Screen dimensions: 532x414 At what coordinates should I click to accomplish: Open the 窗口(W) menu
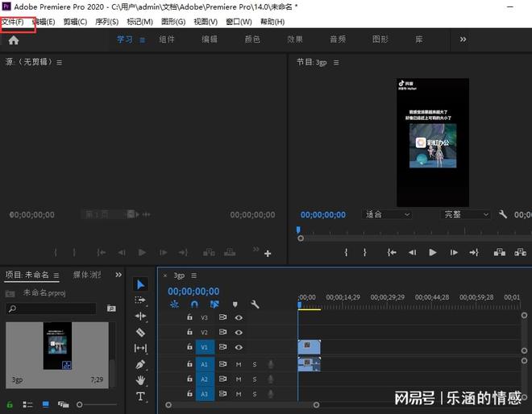coord(239,22)
